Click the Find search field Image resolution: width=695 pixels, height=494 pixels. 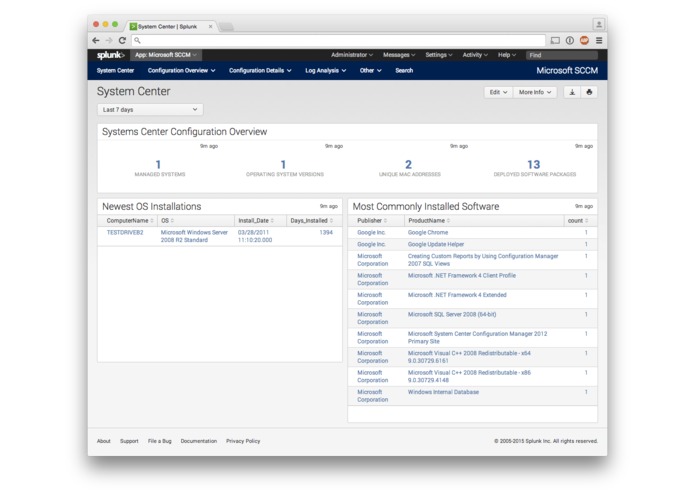[562, 55]
